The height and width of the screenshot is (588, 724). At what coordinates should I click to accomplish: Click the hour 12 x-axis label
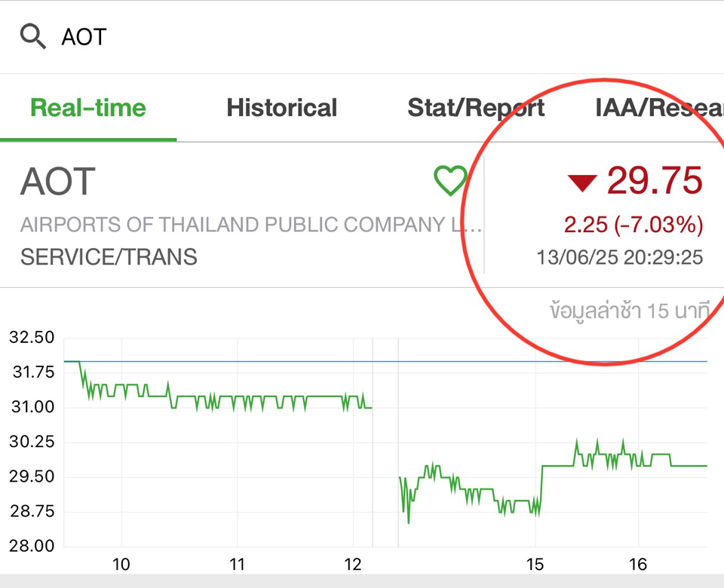353,565
